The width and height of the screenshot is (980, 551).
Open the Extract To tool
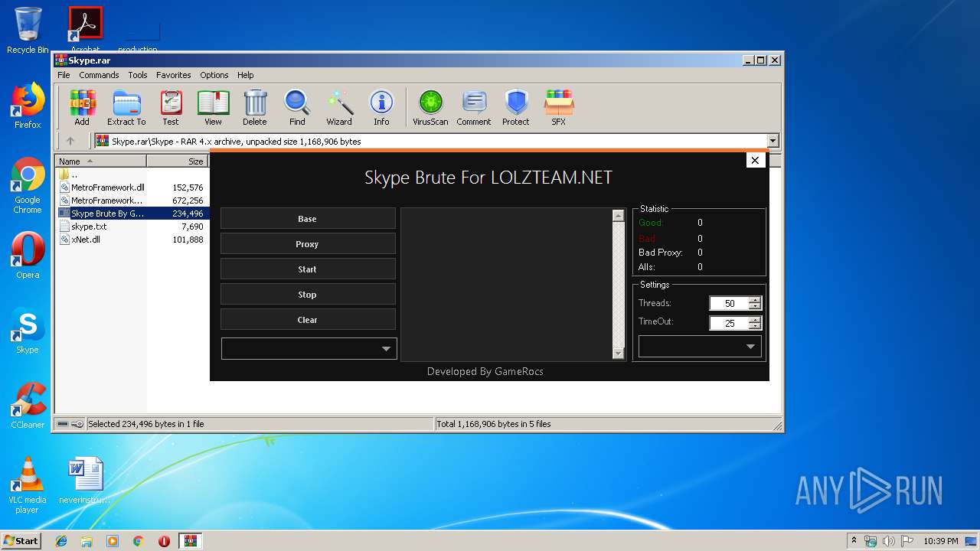pos(126,108)
